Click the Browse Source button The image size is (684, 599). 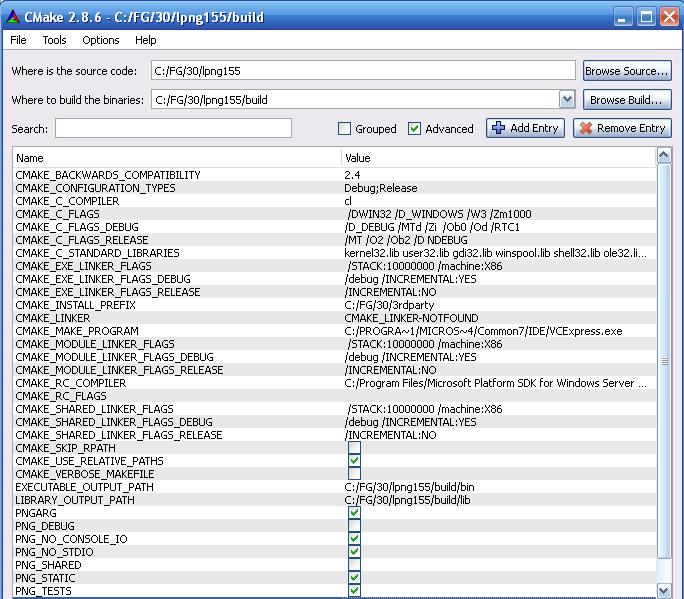pos(627,71)
